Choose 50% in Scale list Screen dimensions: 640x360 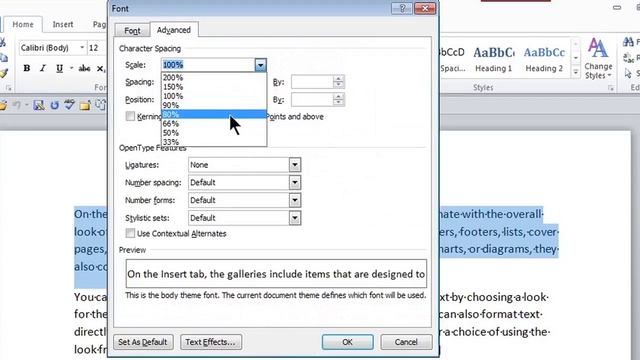click(214, 133)
